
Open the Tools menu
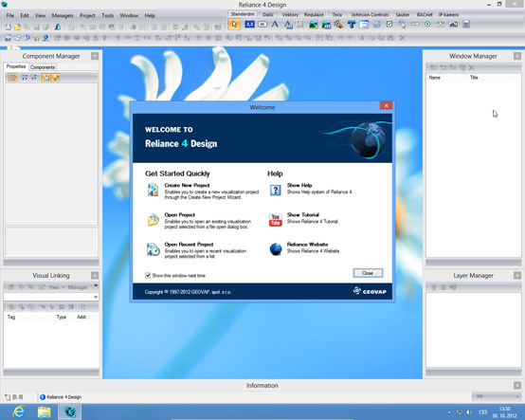[x=107, y=15]
